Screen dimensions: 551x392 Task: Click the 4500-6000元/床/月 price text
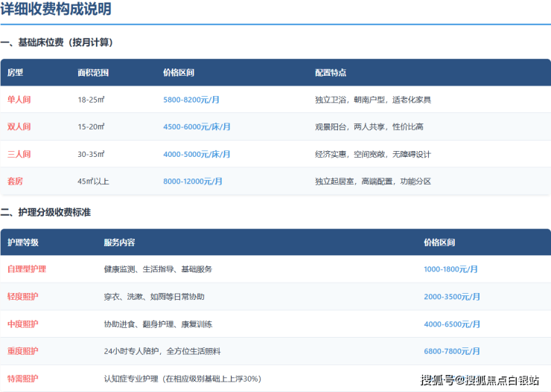click(197, 127)
